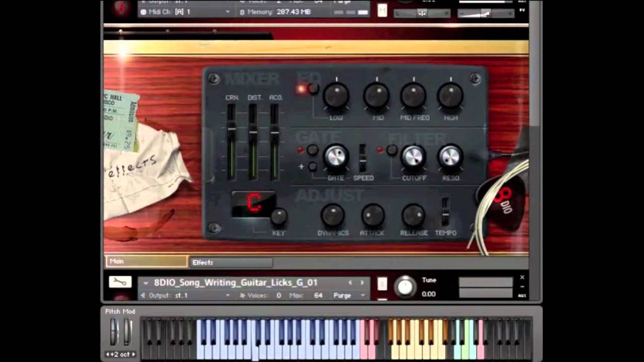Click the Filter Cutoff knob
The height and width of the screenshot is (362, 644).
point(414,157)
